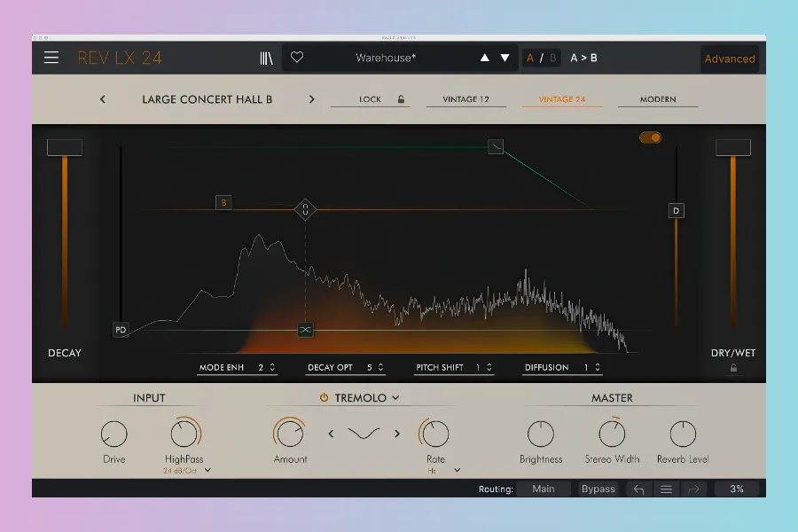
Task: Open the hamburger main menu
Action: [x=51, y=58]
